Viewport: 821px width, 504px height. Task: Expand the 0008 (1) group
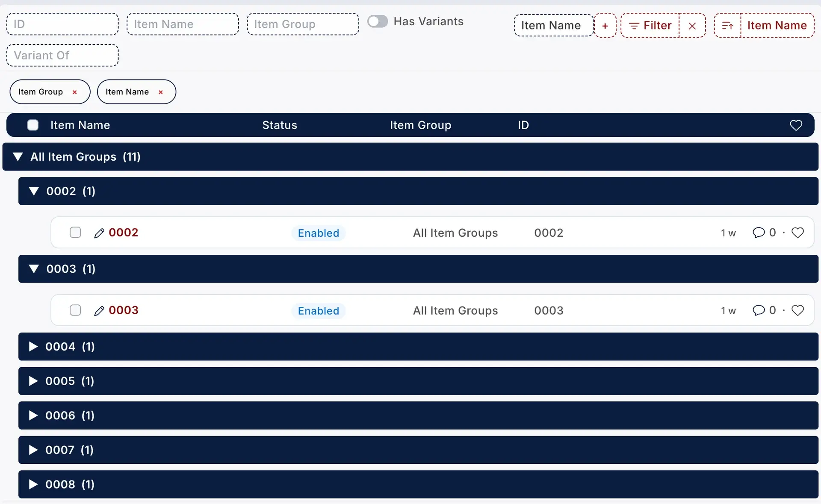33,484
